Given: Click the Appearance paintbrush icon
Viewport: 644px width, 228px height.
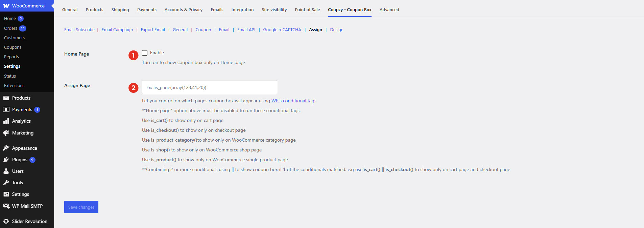Looking at the screenshot, I should pos(6,148).
